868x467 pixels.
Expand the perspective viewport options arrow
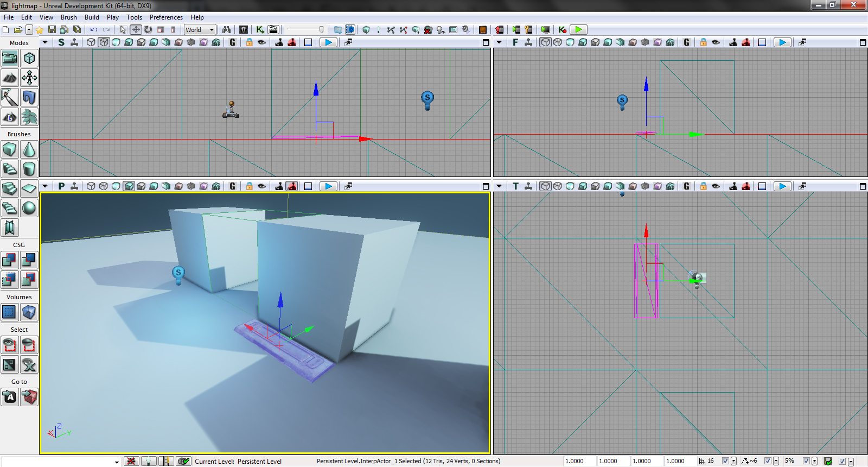click(x=45, y=186)
